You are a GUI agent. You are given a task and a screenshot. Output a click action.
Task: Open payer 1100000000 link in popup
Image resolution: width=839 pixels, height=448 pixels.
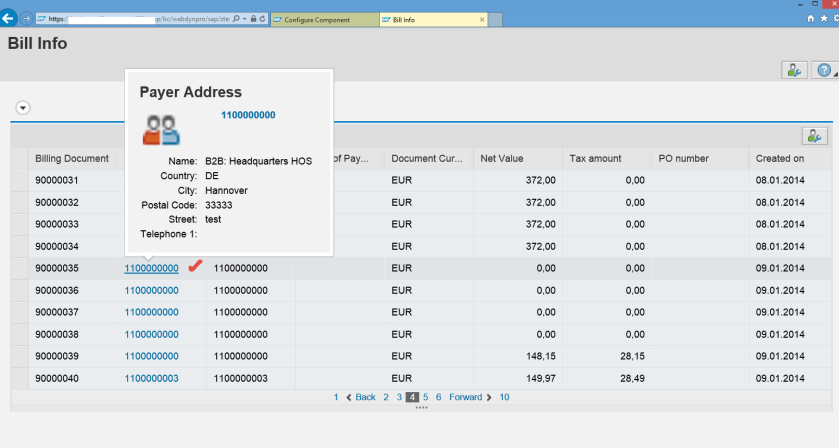[x=248, y=115]
